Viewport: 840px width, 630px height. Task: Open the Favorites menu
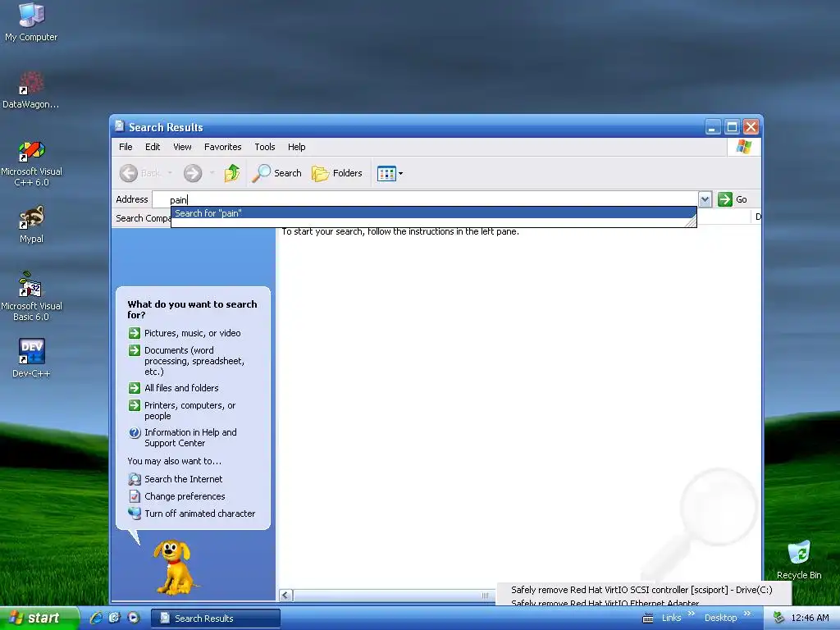[x=223, y=147]
